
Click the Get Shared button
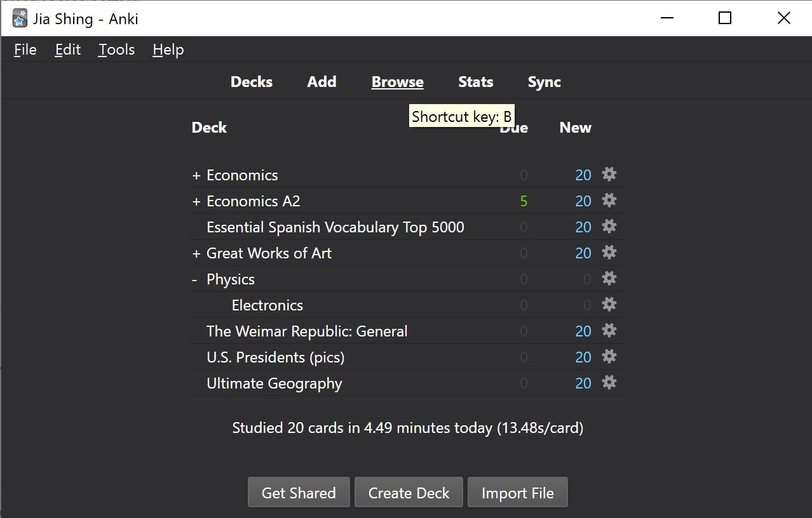click(x=299, y=493)
